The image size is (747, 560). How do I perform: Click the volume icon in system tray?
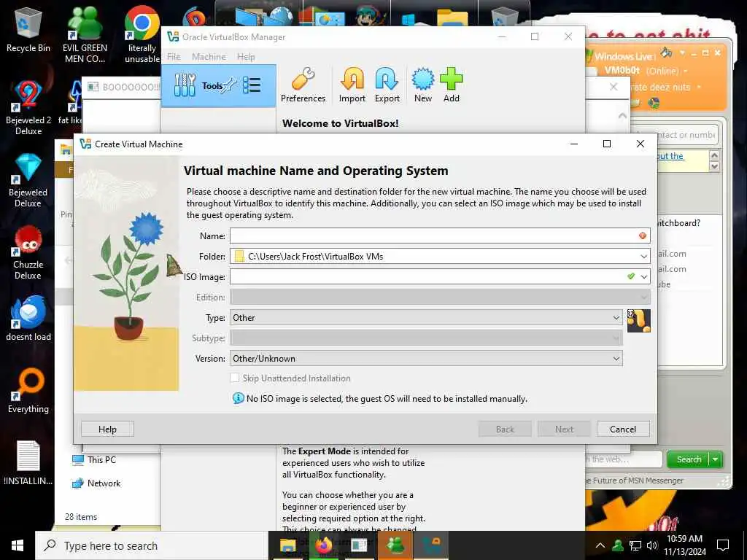click(x=651, y=545)
